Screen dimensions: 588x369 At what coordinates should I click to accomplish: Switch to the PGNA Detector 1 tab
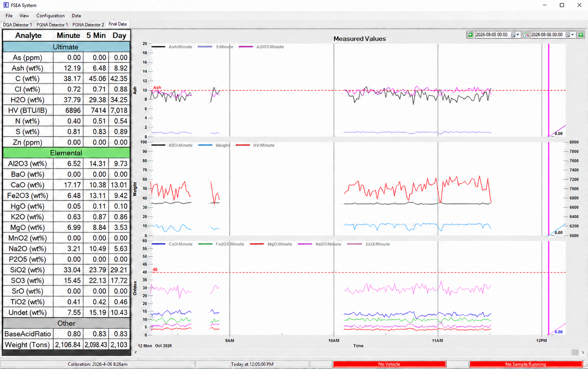pyautogui.click(x=52, y=25)
